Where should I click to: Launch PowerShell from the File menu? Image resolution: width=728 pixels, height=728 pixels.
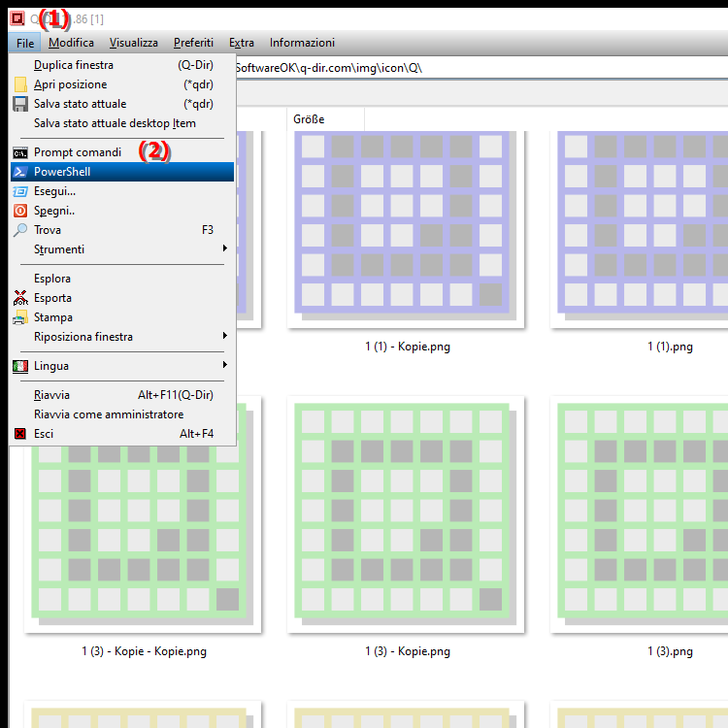pos(122,172)
